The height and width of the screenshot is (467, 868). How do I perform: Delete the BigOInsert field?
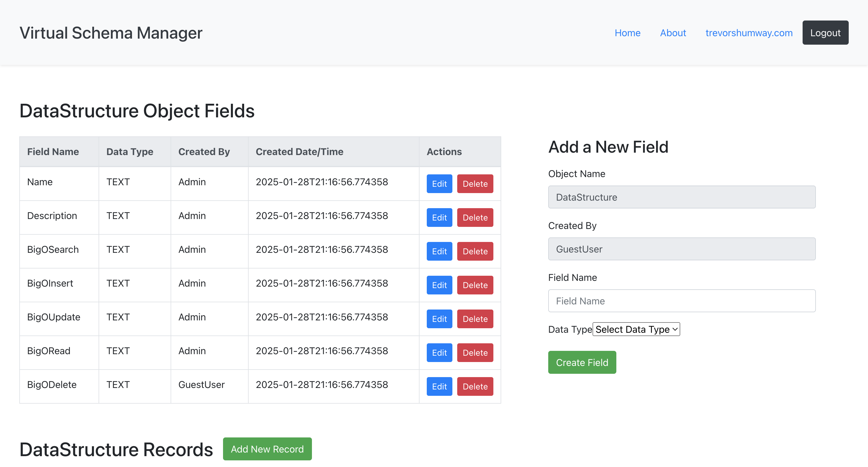pyautogui.click(x=475, y=285)
